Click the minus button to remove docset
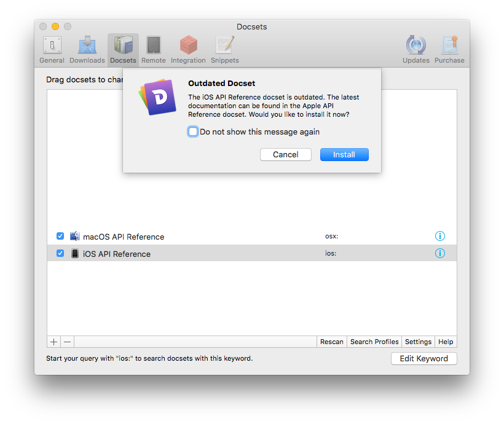This screenshot has width=504, height=424. pos(67,342)
